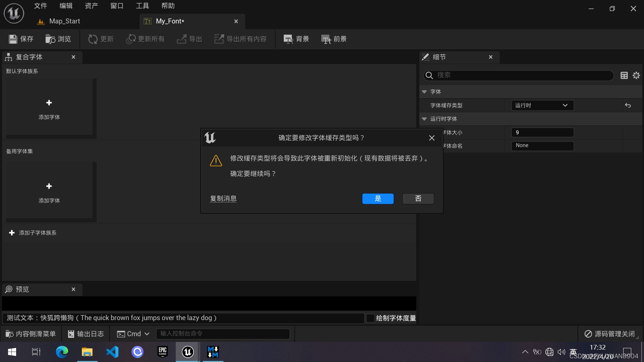Open the Window menu
Screen dimensions: 644x362
(x=117, y=6)
